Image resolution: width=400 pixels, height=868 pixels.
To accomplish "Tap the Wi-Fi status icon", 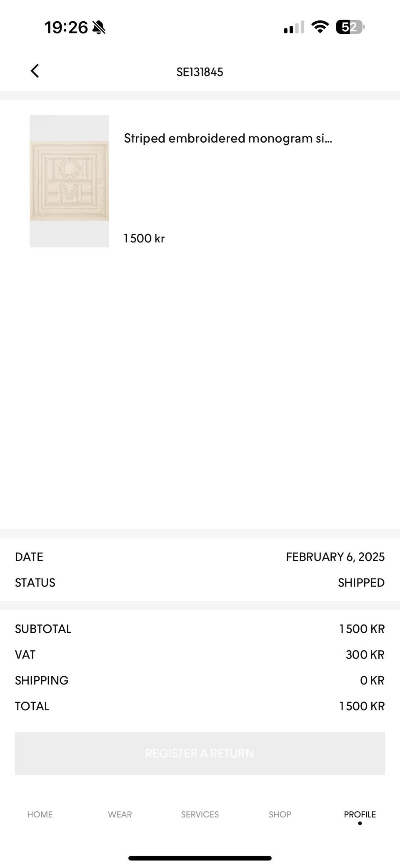I will point(320,27).
